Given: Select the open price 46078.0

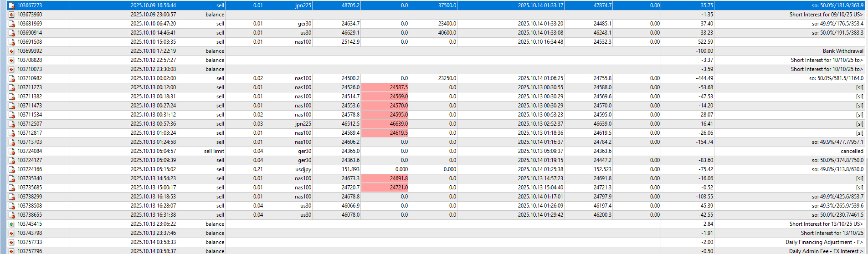Looking at the screenshot, I should click(350, 215).
